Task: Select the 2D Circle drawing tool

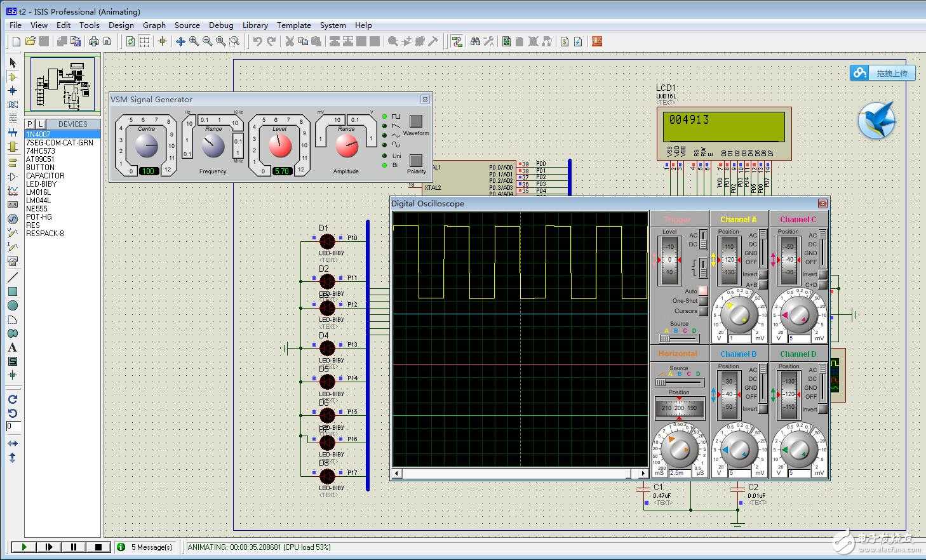Action: tap(12, 305)
